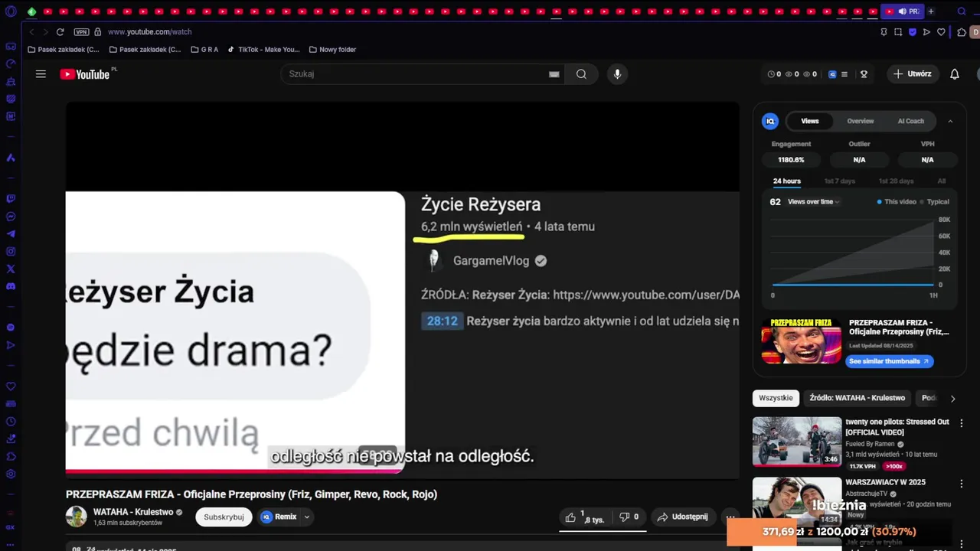Image resolution: width=980 pixels, height=551 pixels.
Task: Open the WATAHA - Krulestwo channel avatar
Action: (77, 517)
